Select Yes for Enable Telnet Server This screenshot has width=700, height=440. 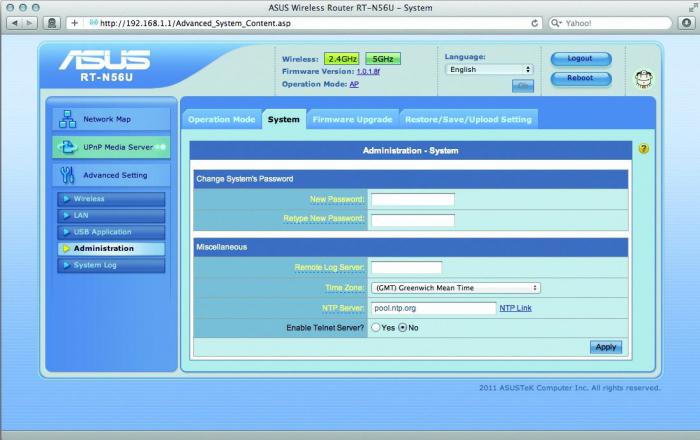[376, 328]
